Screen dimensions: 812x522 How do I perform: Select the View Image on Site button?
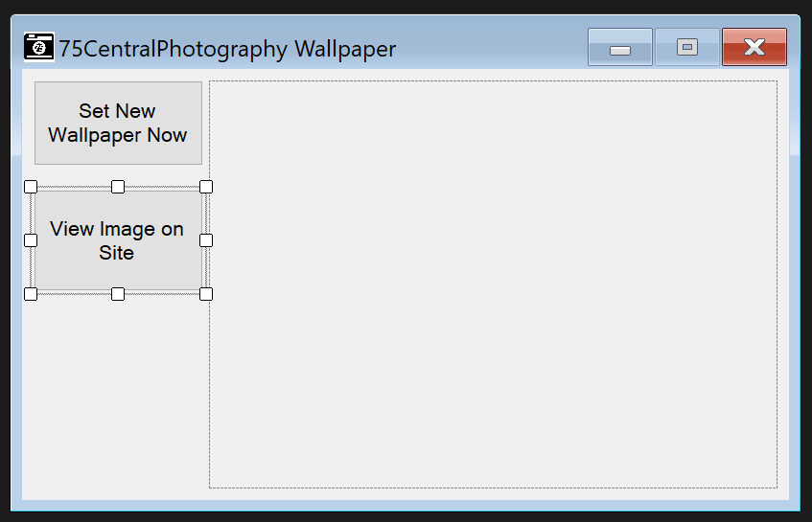[117, 240]
